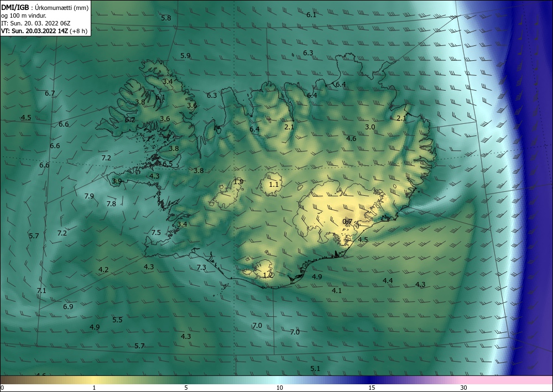553x392 pixels.
Task: Click the 5.8 value on the map
Action: 166,18
